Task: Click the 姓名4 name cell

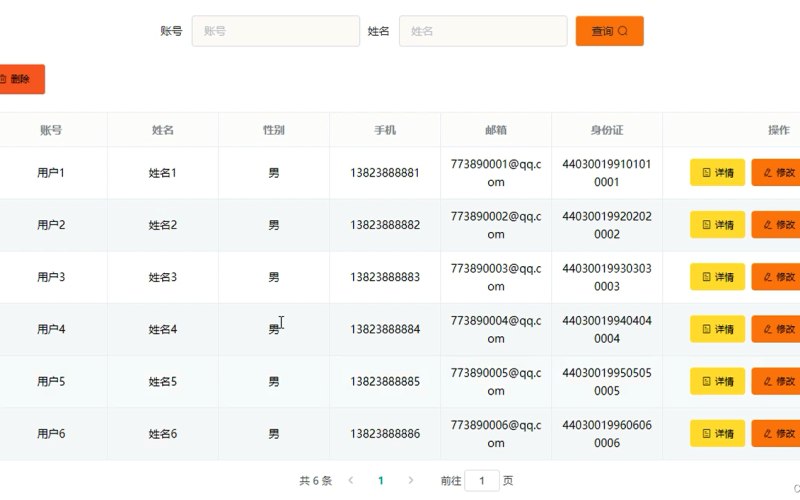Action: tap(163, 329)
